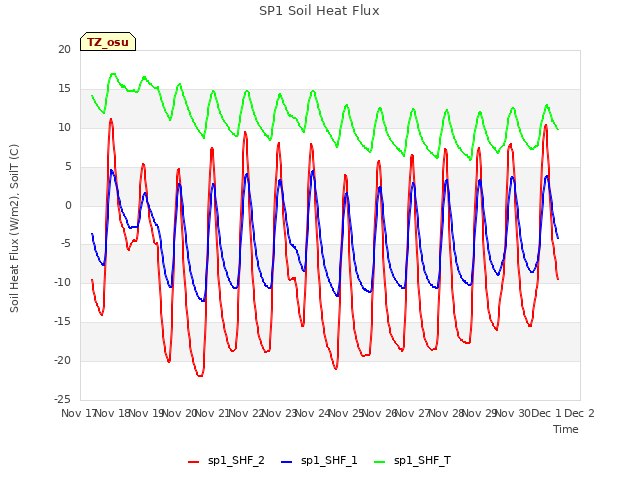Image resolution: width=640 pixels, height=480 pixels.
Task: Click the Dec 2 x-axis tick label
Action: click(x=579, y=413)
